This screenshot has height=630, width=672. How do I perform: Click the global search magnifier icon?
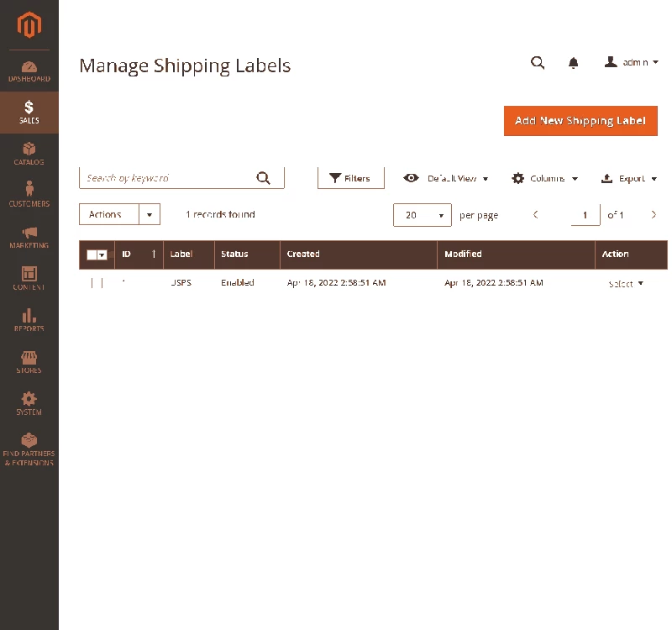tap(538, 63)
